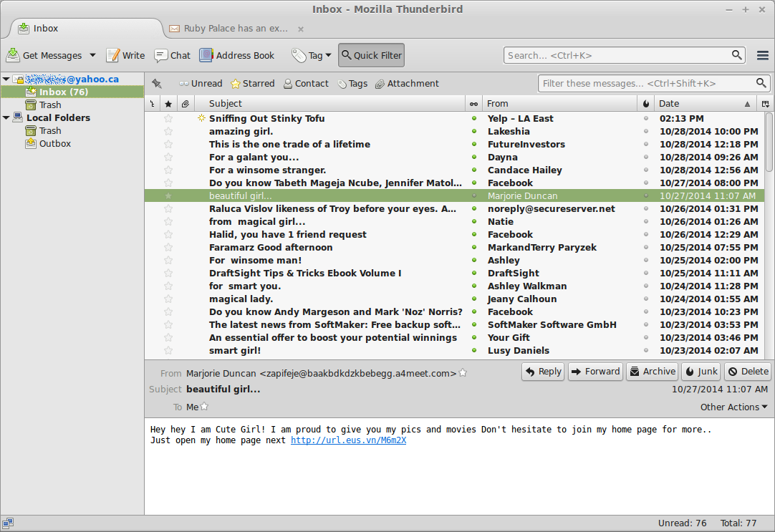The image size is (775, 532).
Task: Sort messages by Date column
Action: 706,104
